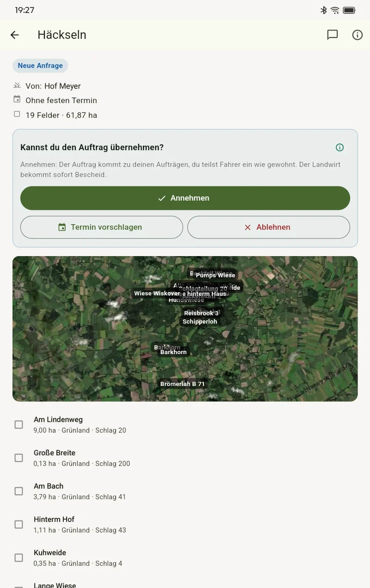This screenshot has height=588, width=370.
Task: Open the info icon in top bar
Action: click(358, 35)
